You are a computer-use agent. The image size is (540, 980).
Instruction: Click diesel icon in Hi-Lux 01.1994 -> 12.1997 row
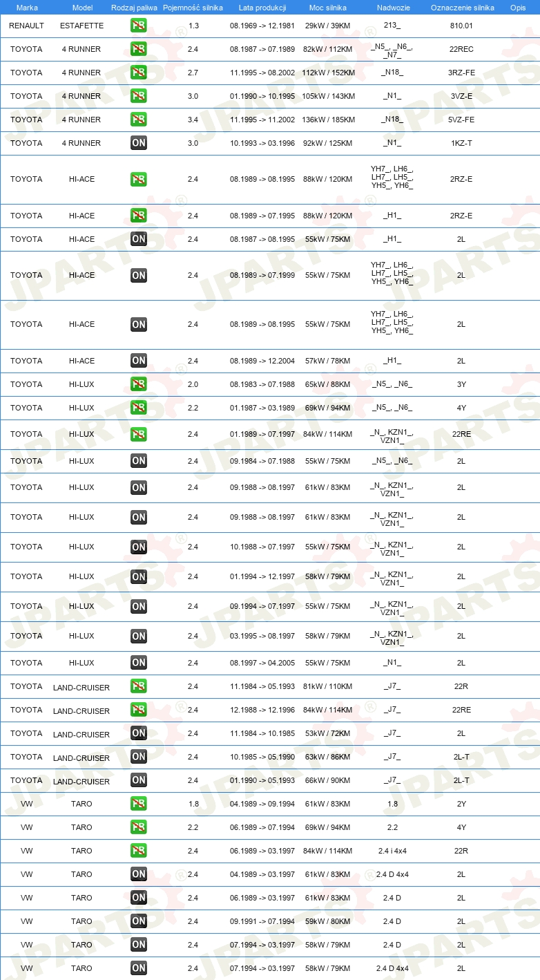[139, 576]
